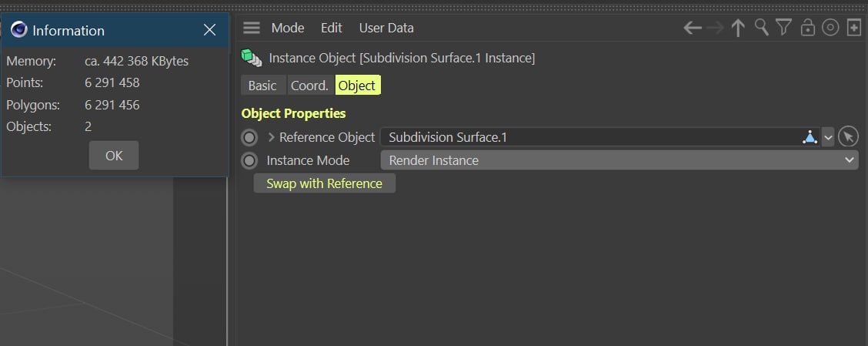
Task: Open new Attribute Manager with plus icon
Action: [x=854, y=28]
